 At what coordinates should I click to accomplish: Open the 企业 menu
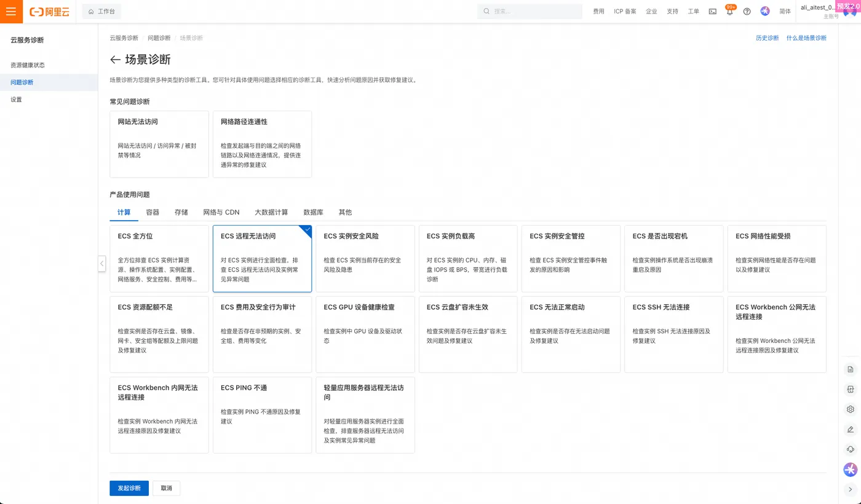click(651, 12)
